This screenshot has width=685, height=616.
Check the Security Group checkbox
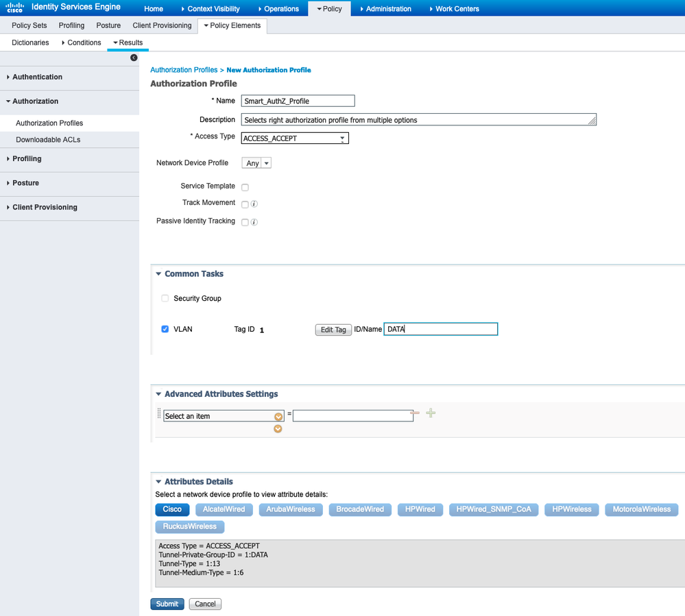tap(165, 298)
